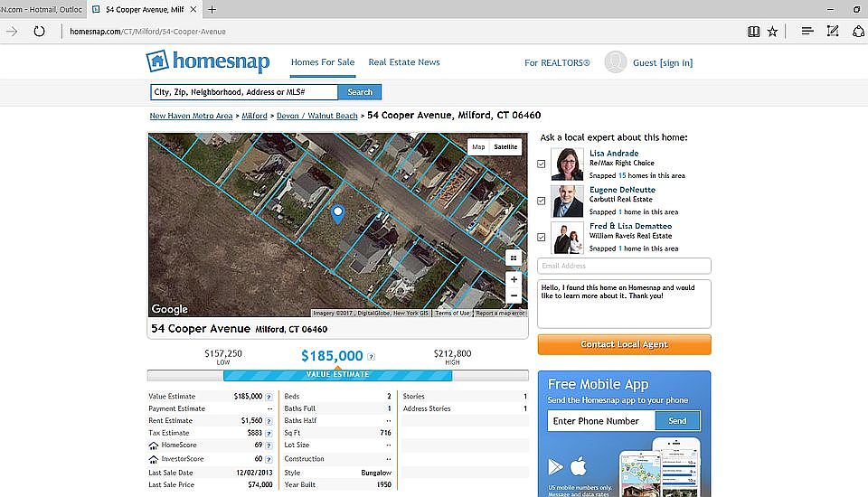Toggle Fred & Lisa Dematteo checkbox
Image resolution: width=868 pixels, height=497 pixels.
pos(542,237)
